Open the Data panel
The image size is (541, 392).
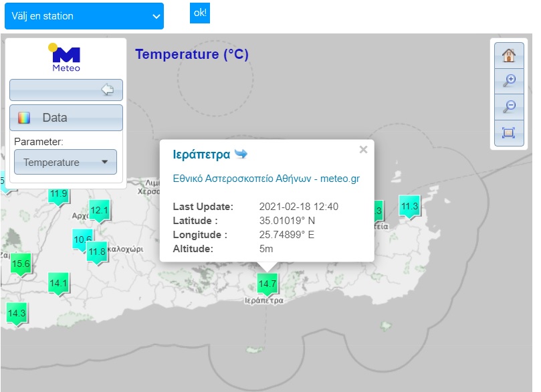(66, 118)
